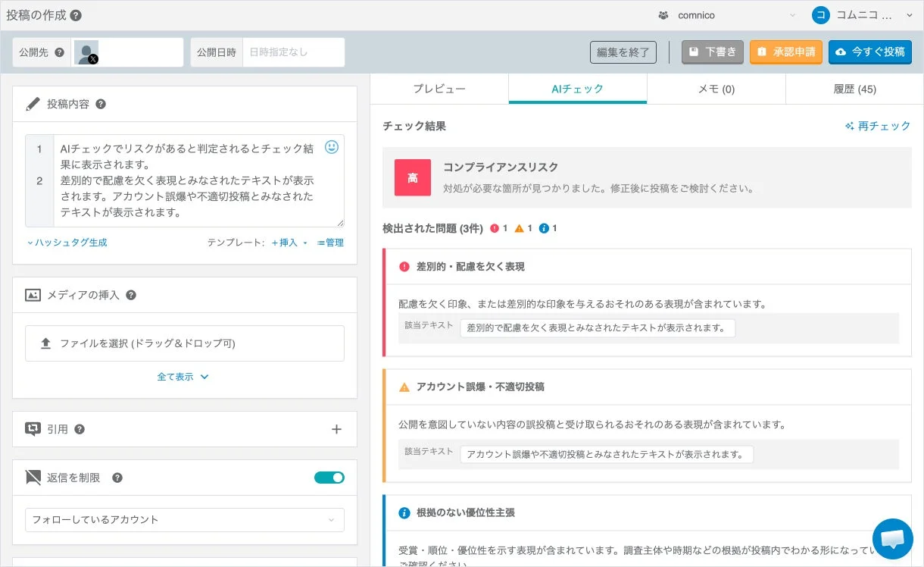The image size is (924, 567).
Task: Click the コ user avatar circle
Action: 821,15
